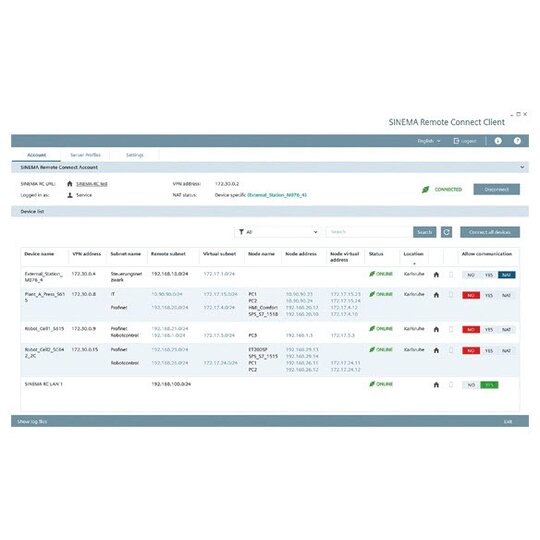
Task: Open the info icon in header bar
Action: (x=498, y=141)
